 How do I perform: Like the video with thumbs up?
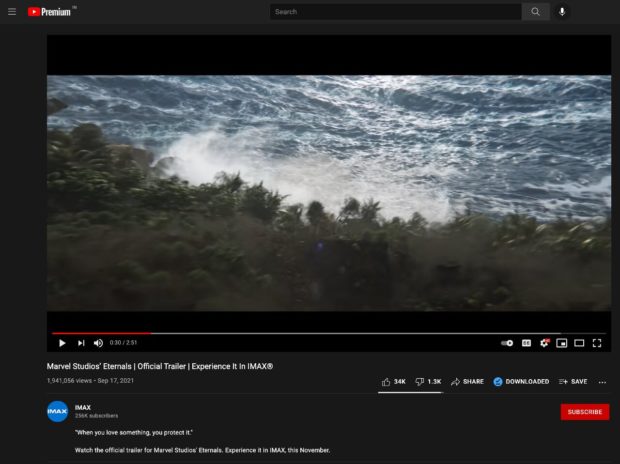click(393, 381)
